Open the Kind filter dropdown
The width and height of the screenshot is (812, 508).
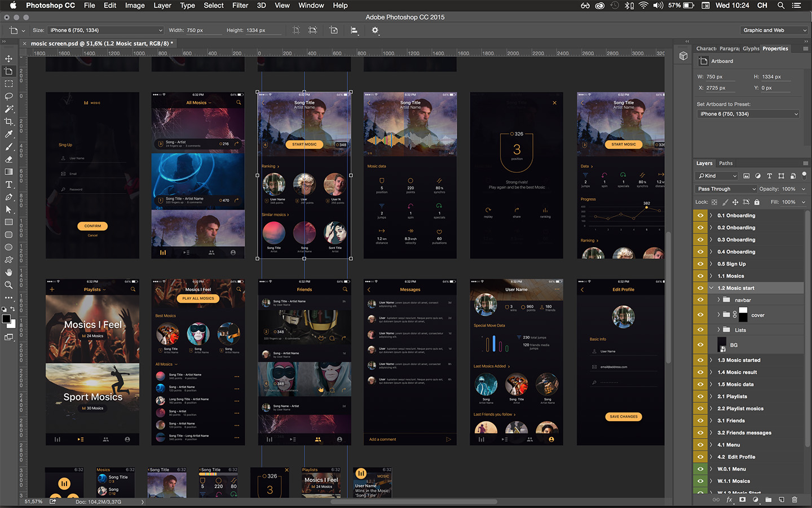click(717, 176)
